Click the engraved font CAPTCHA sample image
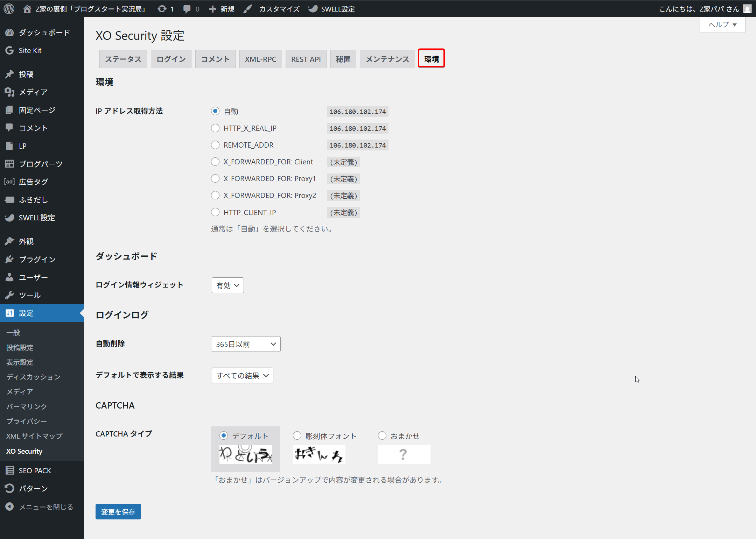Screen dimensions: 756x539 click(319, 454)
